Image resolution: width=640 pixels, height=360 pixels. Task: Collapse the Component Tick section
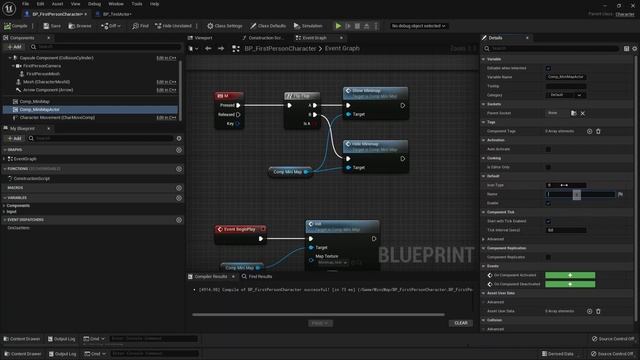484,212
